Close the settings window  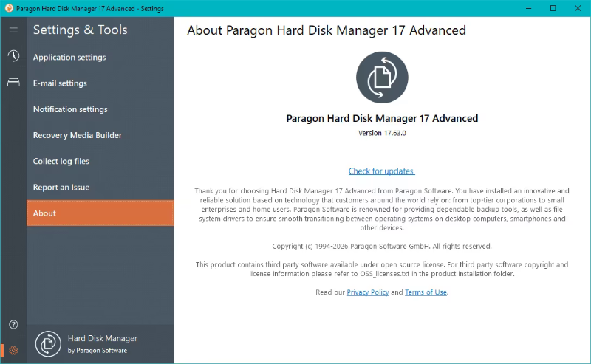[x=578, y=8]
